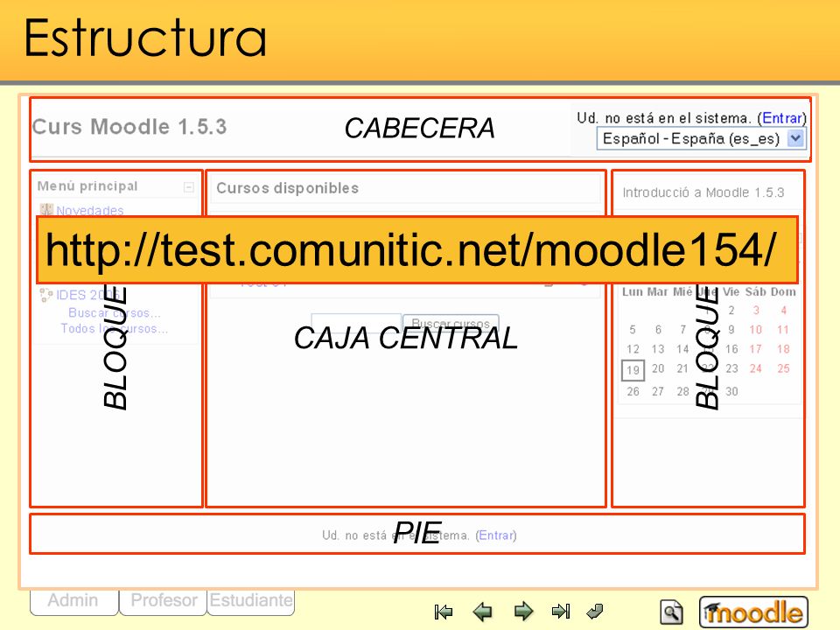Image resolution: width=840 pixels, height=630 pixels.
Task: Select day 14 in the calendar
Action: tap(682, 349)
